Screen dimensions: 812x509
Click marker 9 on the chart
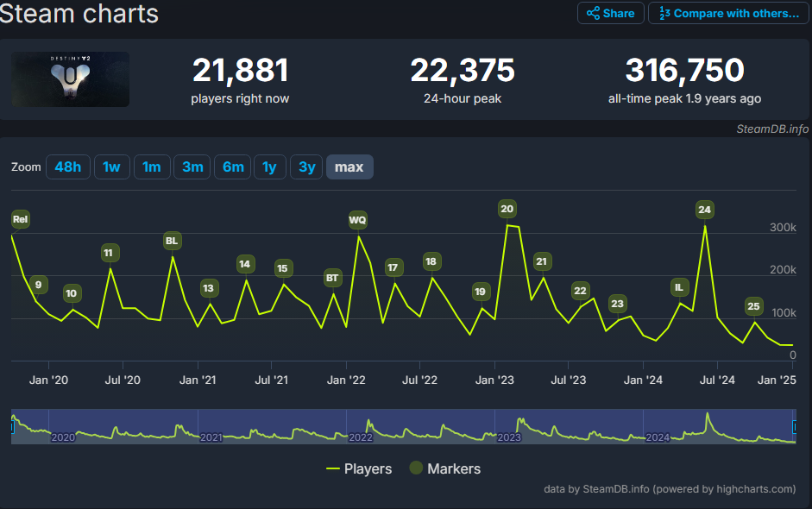click(x=38, y=285)
